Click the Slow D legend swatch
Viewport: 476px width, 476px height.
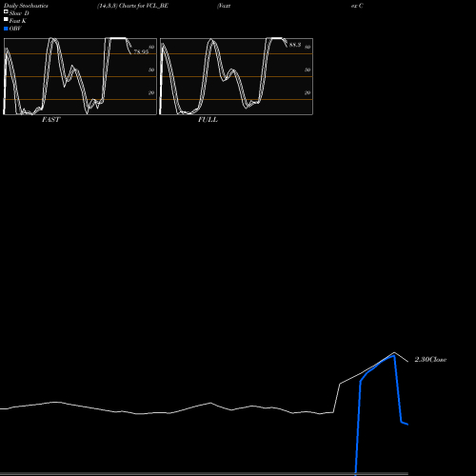[6, 11]
